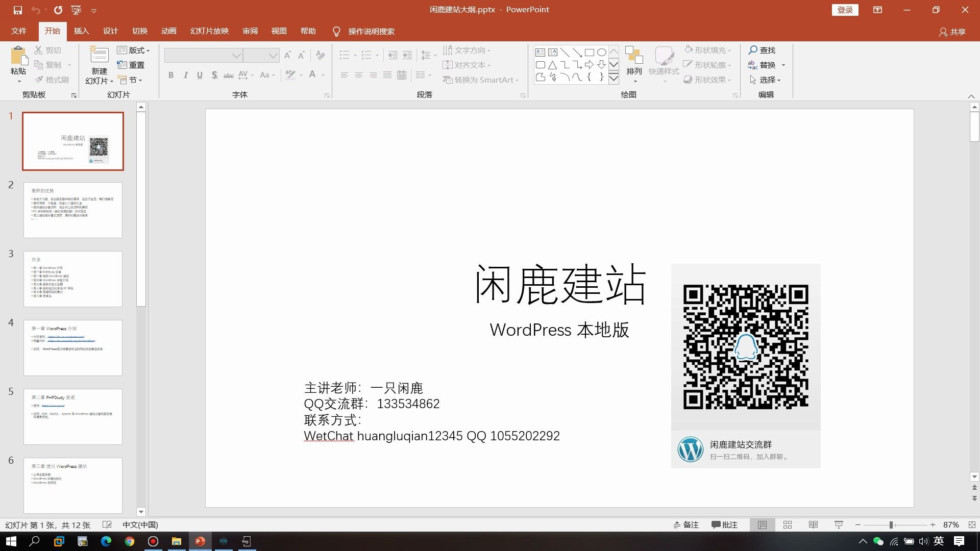The height and width of the screenshot is (551, 980).
Task: Toggle Comments pane in status bar
Action: coord(724,524)
